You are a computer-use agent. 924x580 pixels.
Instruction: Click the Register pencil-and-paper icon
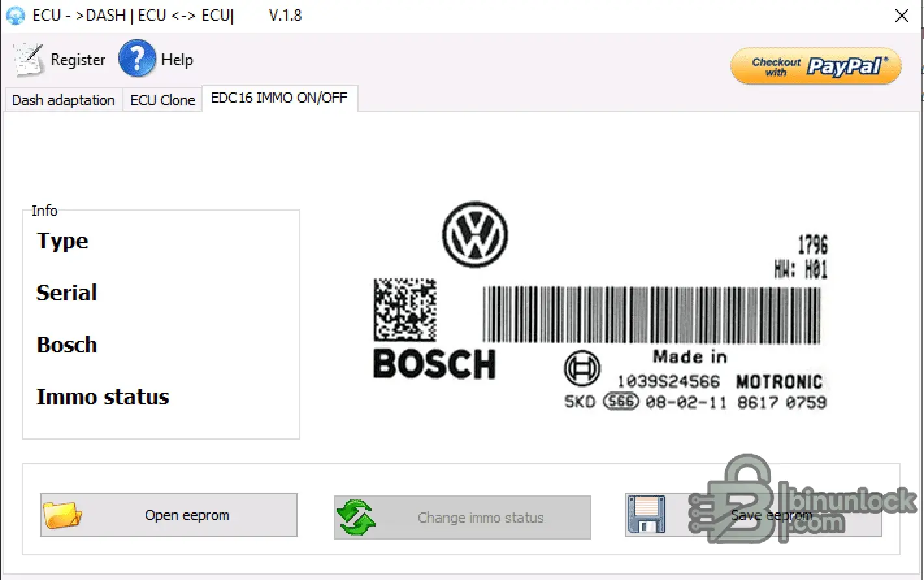tap(28, 59)
